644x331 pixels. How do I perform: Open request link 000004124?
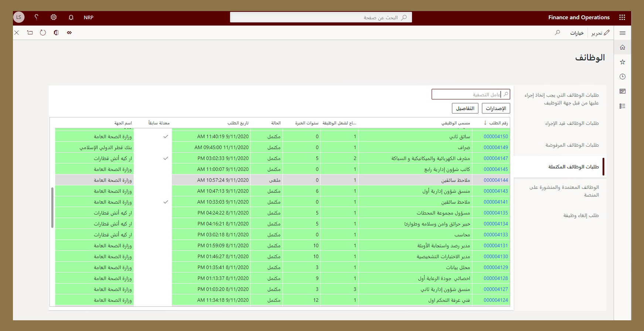pyautogui.click(x=496, y=300)
